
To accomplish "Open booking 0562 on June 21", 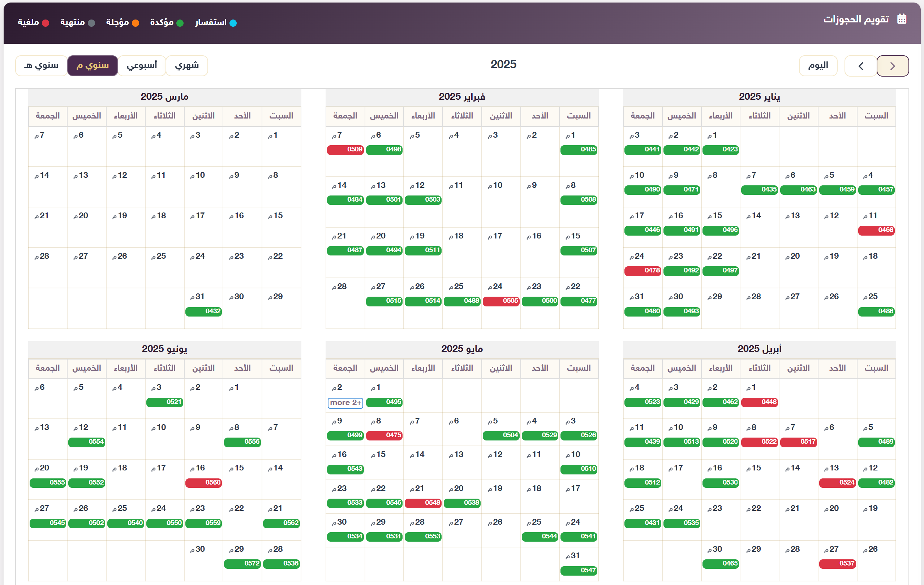I will pos(281,523).
